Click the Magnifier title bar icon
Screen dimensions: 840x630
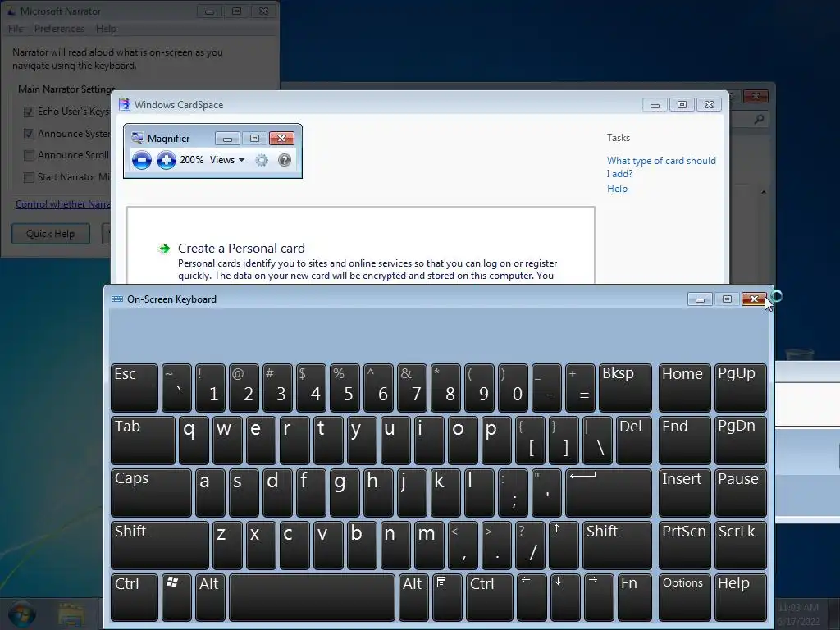[138, 138]
